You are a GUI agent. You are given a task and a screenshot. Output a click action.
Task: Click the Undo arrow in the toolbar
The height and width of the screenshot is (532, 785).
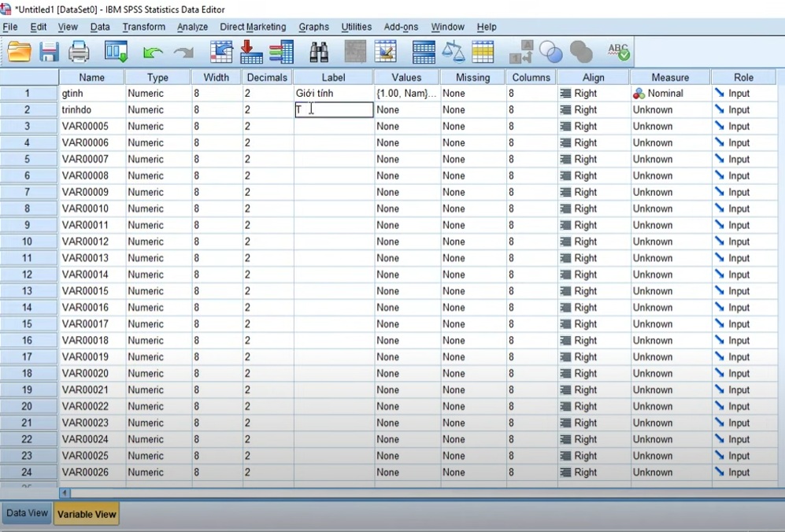(153, 51)
